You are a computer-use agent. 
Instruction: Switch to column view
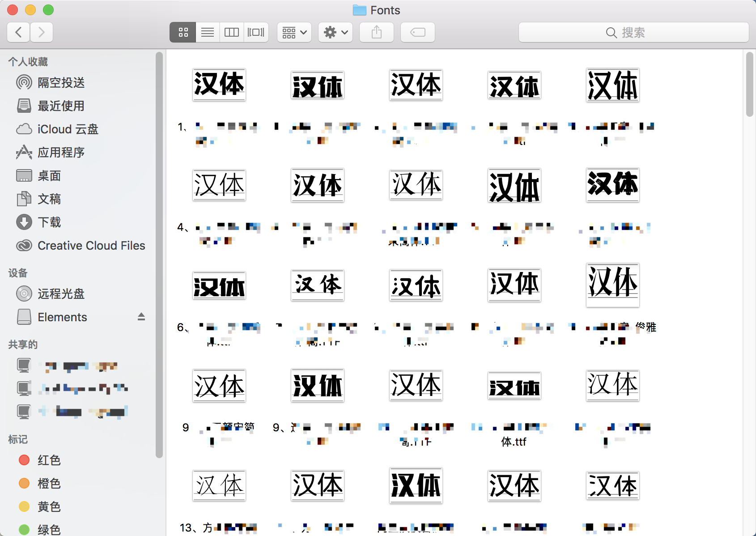tap(231, 32)
